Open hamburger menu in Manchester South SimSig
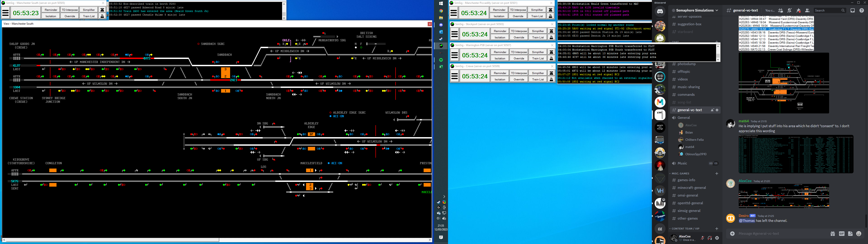Image resolution: width=868 pixels, height=244 pixels. tap(5, 13)
